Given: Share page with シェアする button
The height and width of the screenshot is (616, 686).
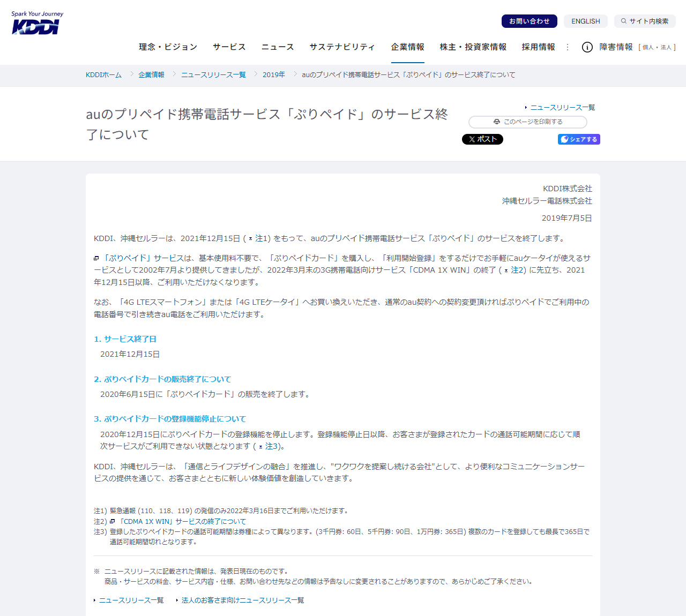Looking at the screenshot, I should coord(579,139).
